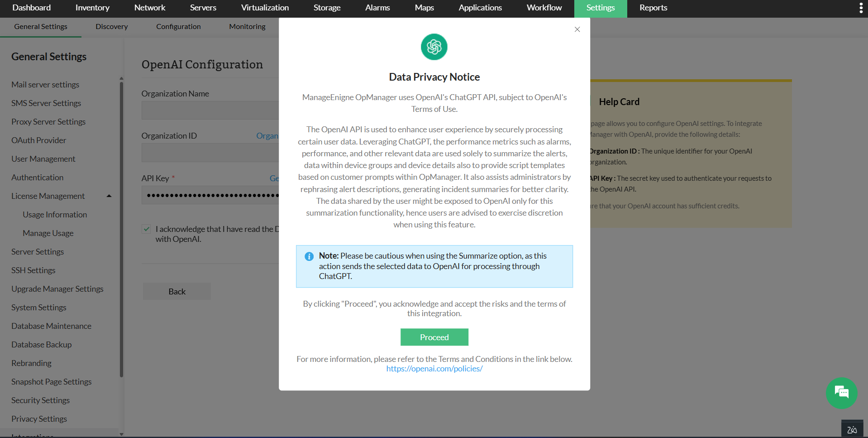Open the Storage menu
The height and width of the screenshot is (438, 868).
(x=327, y=8)
